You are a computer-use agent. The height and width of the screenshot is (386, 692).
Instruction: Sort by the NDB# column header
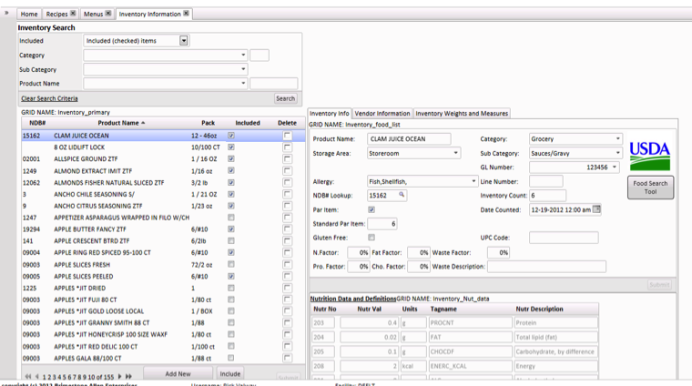(x=38, y=123)
